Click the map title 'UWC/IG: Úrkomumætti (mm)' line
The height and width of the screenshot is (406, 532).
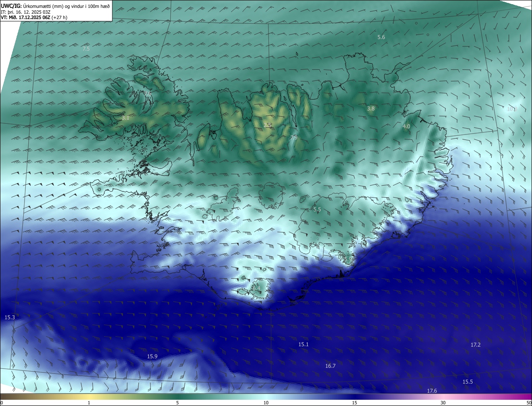pyautogui.click(x=55, y=5)
